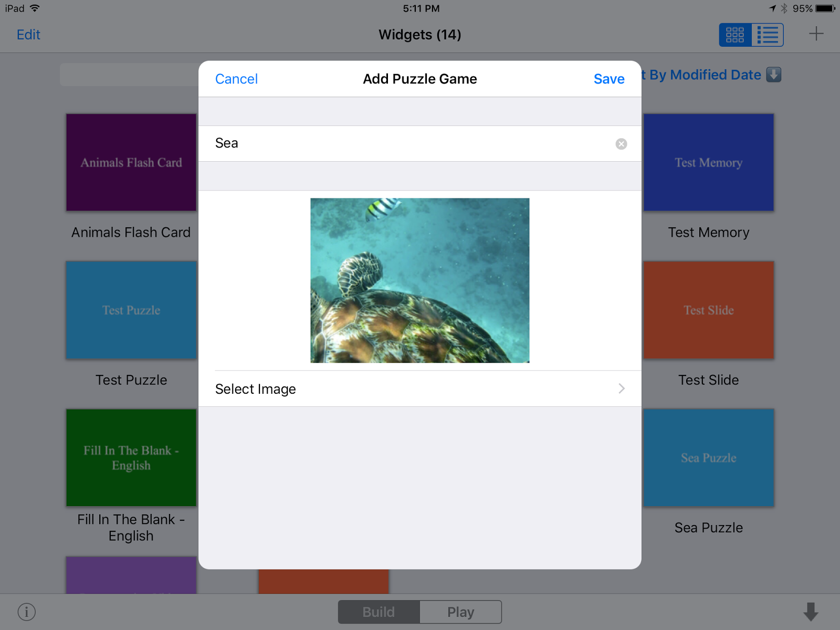The image size is (840, 630).
Task: Tap the Test Memory caption label
Action: 709,233
